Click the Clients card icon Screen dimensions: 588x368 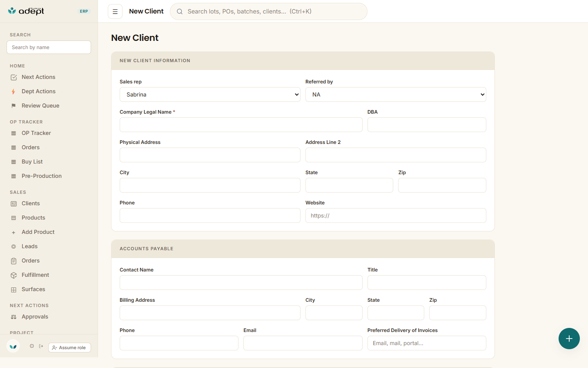(13, 204)
